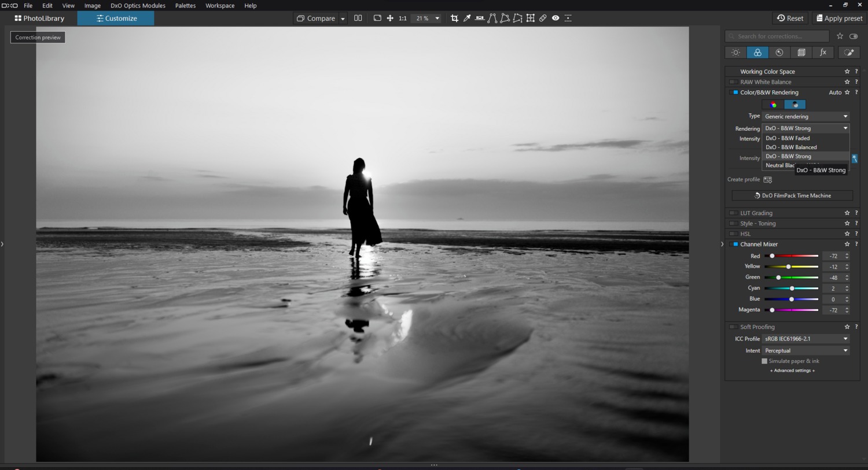Switch to the fx effects panel
Viewport: 868px width, 470px height.
[x=823, y=53]
